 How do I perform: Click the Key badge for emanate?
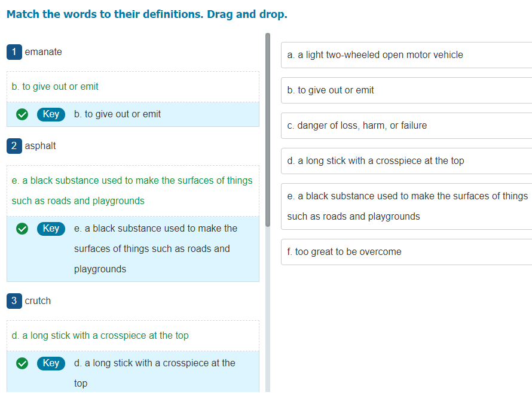51,114
